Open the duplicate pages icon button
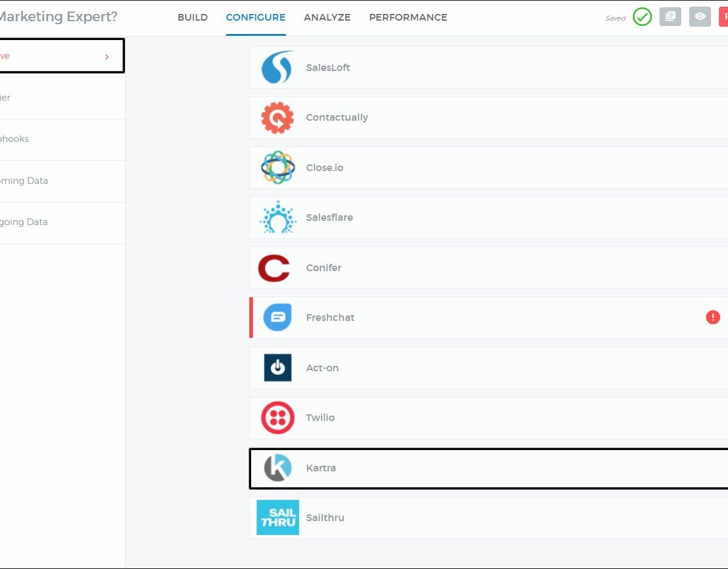728x569 pixels. pos(670,17)
